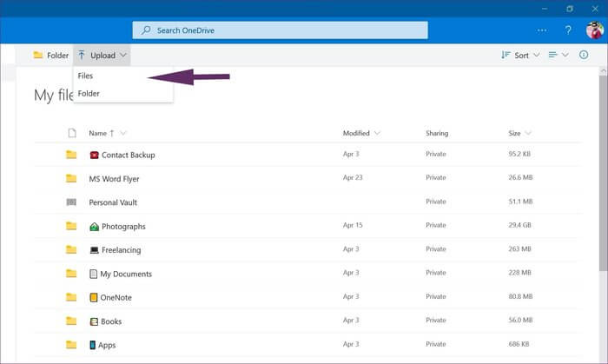Open the account profile picture
Image resolution: width=608 pixels, height=364 pixels.
click(594, 30)
